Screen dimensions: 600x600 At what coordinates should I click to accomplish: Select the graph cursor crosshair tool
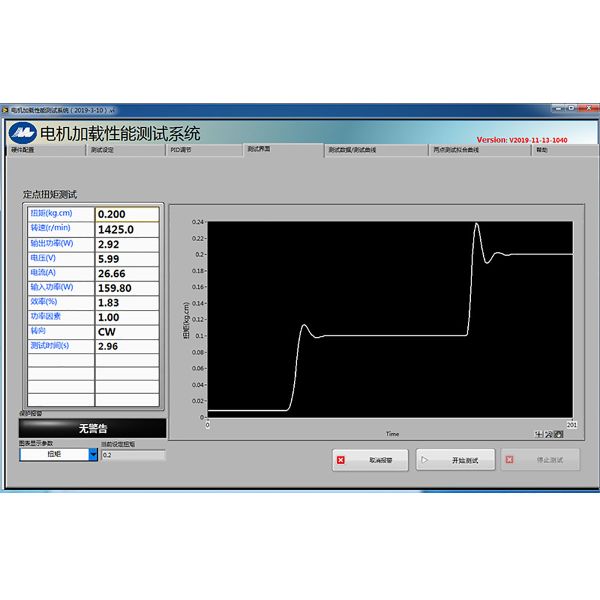click(x=539, y=434)
